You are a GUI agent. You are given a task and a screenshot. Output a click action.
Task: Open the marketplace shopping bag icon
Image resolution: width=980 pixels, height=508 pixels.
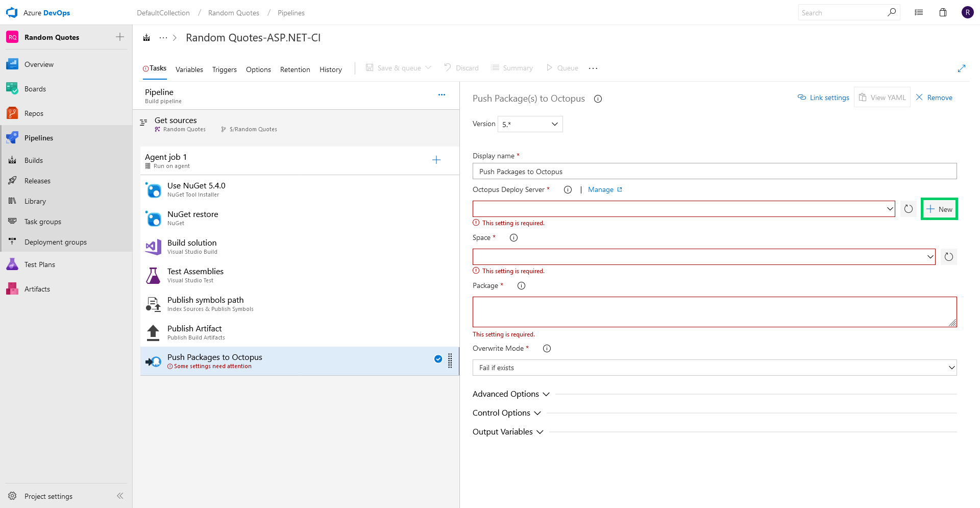[943, 13]
